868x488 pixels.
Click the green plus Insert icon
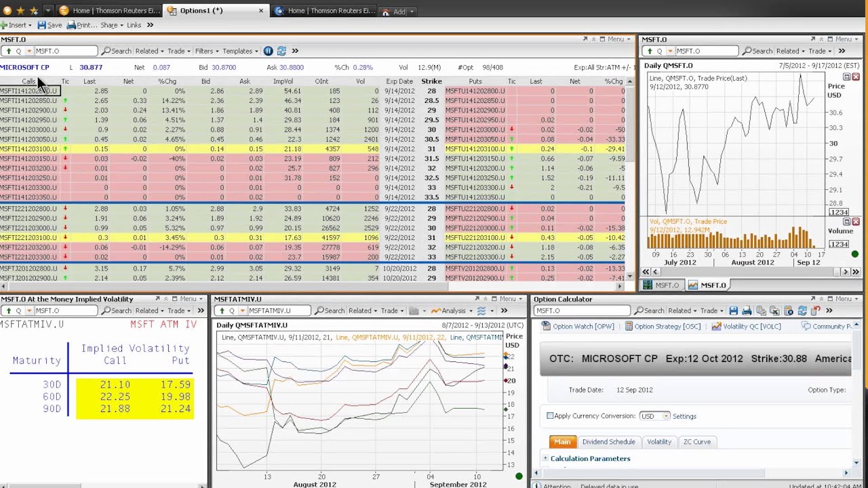pyautogui.click(x=3, y=25)
